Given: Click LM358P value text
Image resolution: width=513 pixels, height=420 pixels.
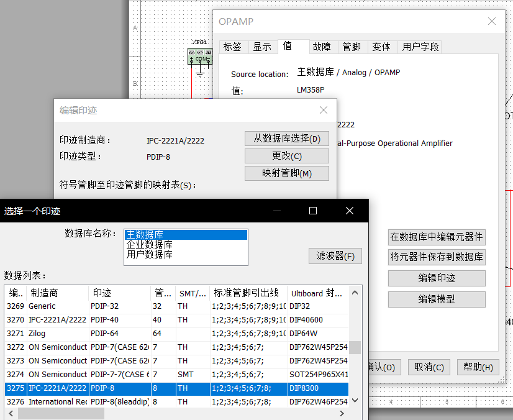Looking at the screenshot, I should [x=311, y=89].
